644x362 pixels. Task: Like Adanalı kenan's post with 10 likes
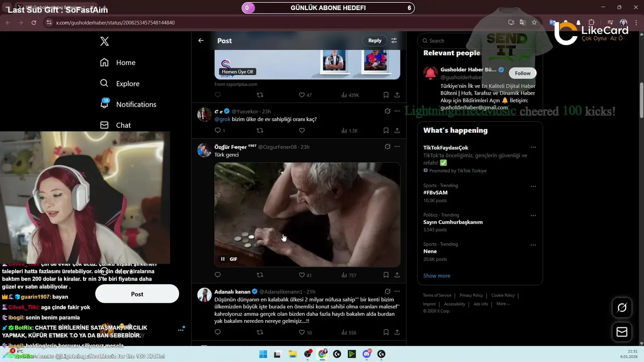click(x=305, y=332)
